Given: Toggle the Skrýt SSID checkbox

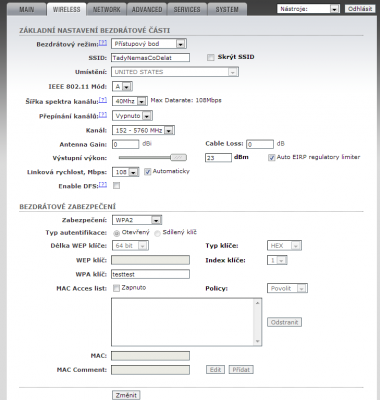Looking at the screenshot, I should (210, 57).
